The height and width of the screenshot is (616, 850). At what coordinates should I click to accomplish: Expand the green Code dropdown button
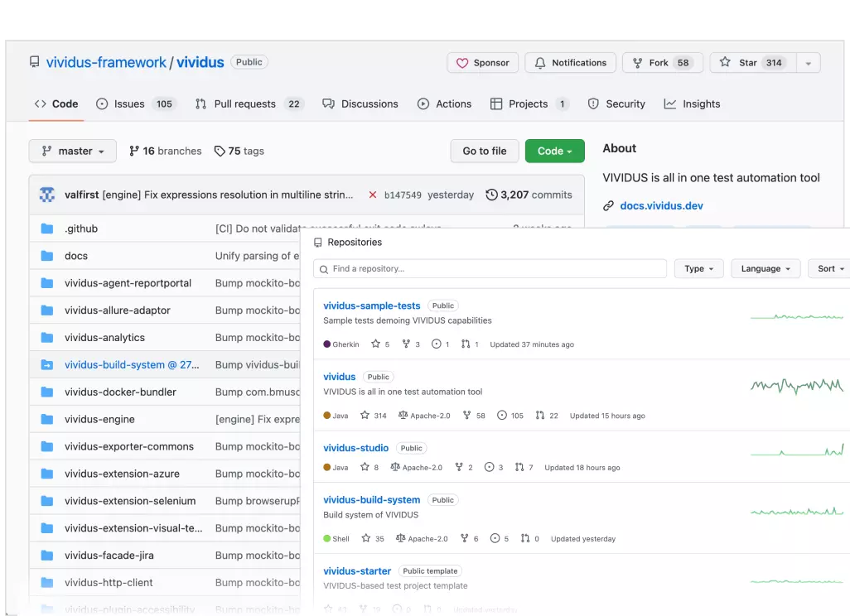pos(554,152)
